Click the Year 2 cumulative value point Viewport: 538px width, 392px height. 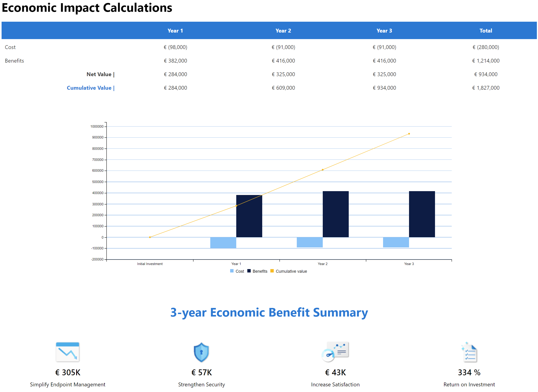[323, 170]
